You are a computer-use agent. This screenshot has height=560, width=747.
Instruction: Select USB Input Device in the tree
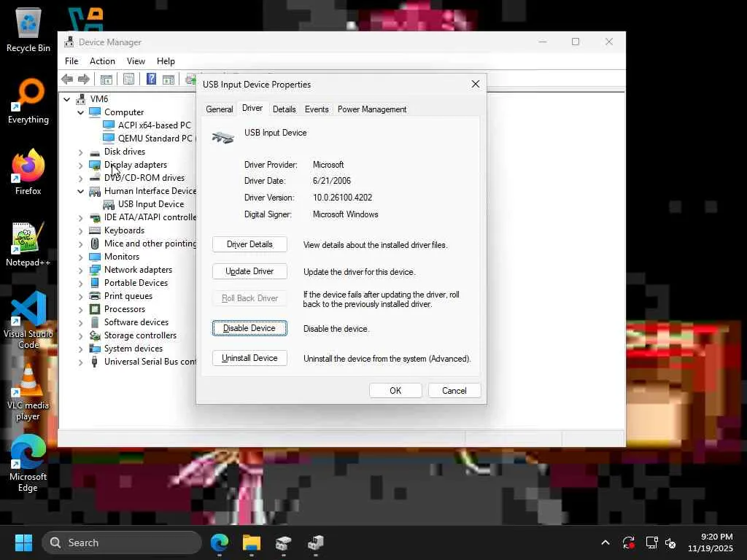(x=144, y=204)
